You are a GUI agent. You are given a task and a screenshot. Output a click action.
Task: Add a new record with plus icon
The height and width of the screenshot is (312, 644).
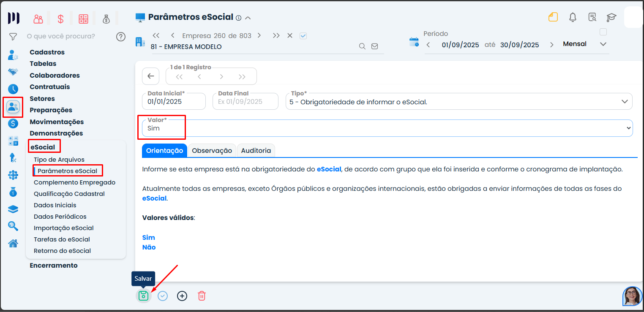point(182,296)
